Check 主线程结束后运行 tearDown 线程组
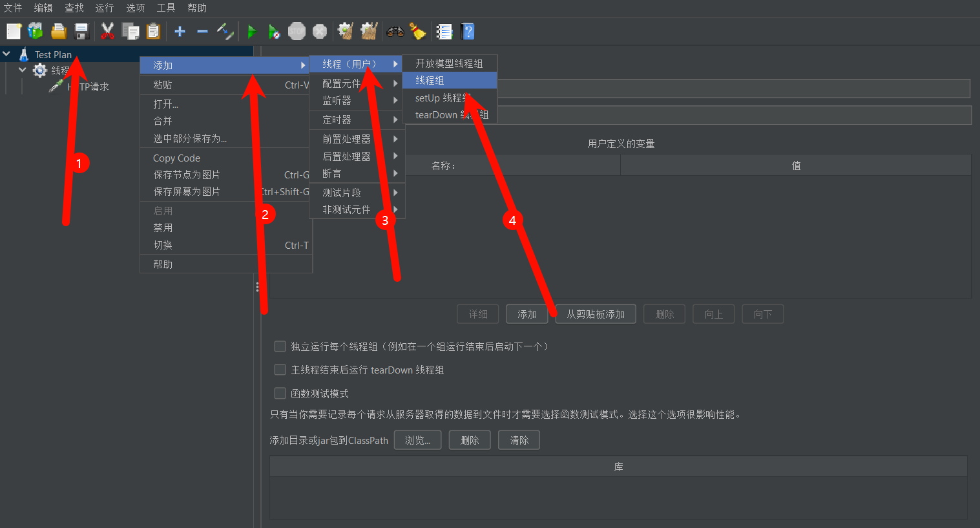 click(280, 369)
